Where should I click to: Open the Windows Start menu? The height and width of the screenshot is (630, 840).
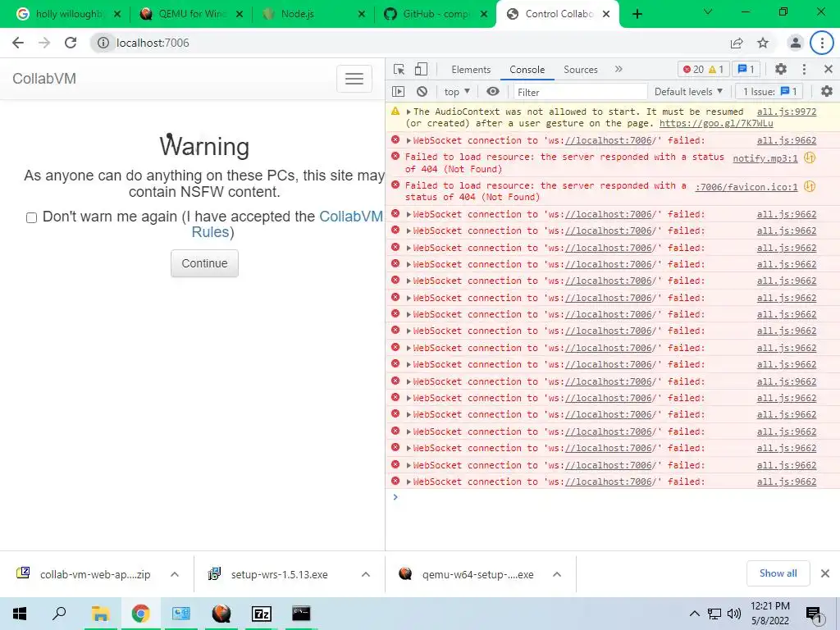click(x=20, y=614)
